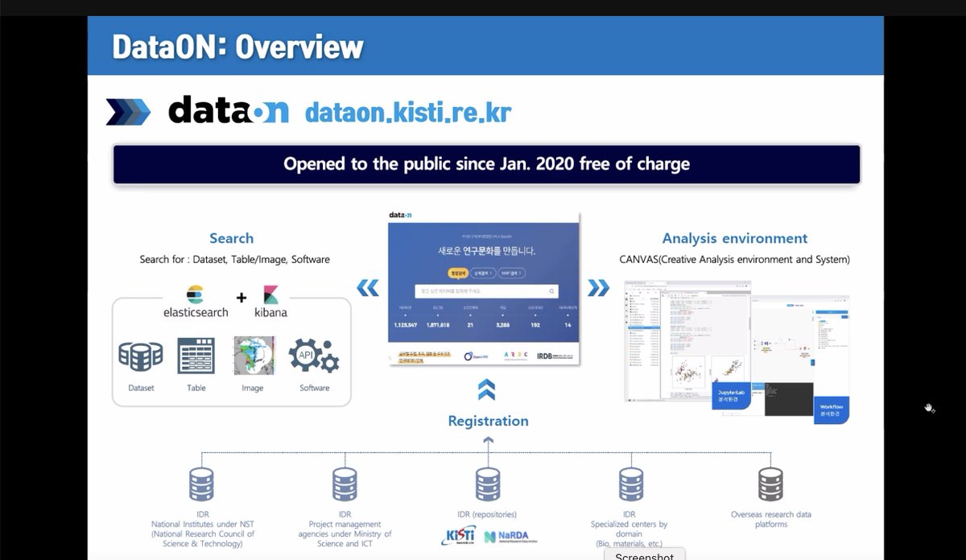Click the '3,268' statistic
Viewport: 966px width, 560px height.
[x=503, y=324]
